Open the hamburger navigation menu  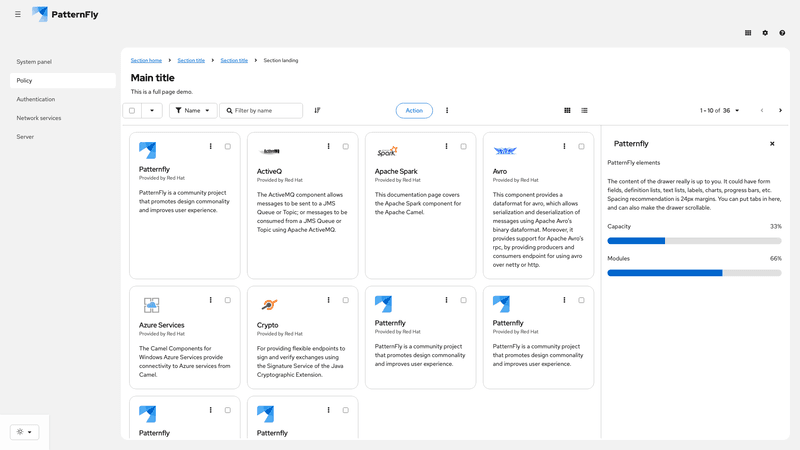coord(18,14)
